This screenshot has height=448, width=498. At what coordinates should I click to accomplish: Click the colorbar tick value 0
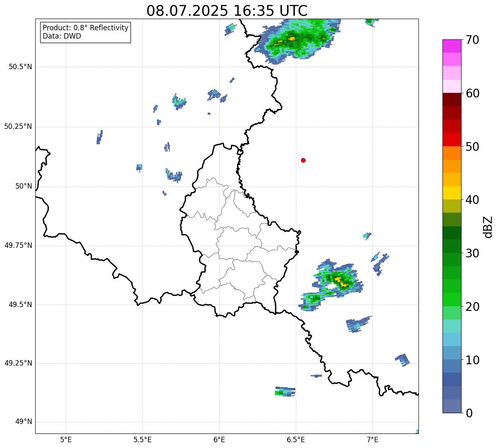coord(469,413)
